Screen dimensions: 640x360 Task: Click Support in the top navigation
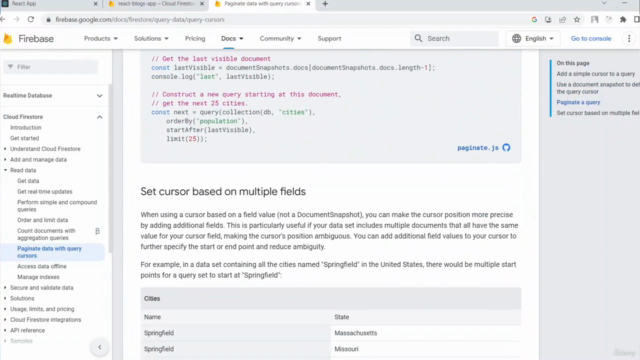[x=329, y=38]
